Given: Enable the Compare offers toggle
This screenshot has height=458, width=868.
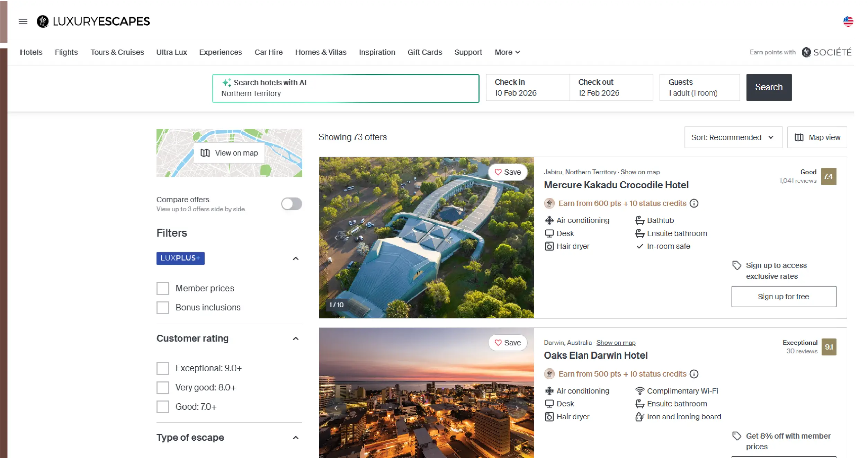Looking at the screenshot, I should [291, 204].
